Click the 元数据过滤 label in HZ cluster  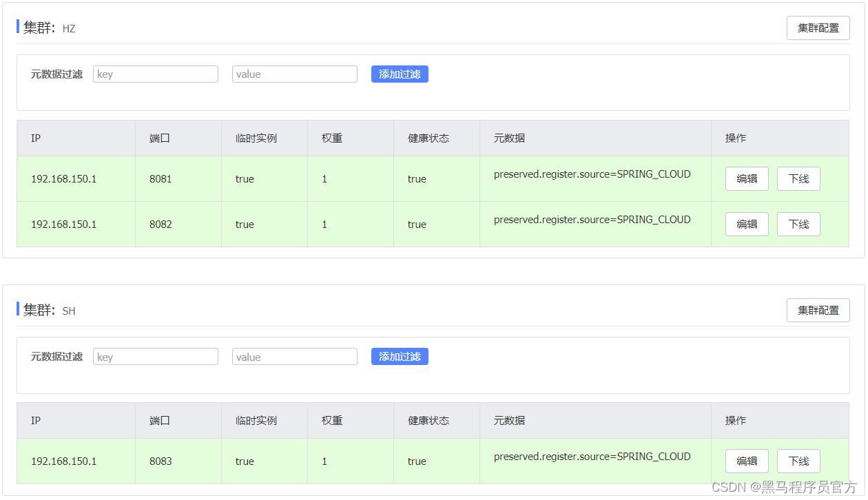[x=56, y=74]
